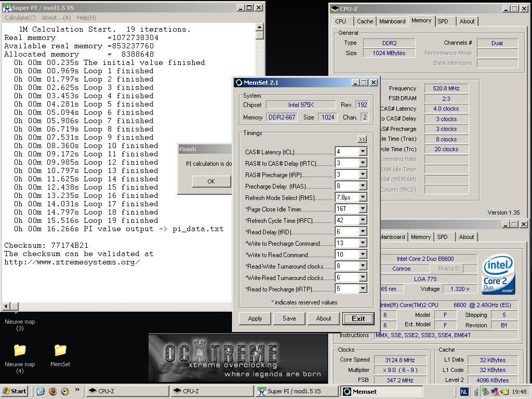Launch Firefox from the quick launch bar

click(x=53, y=391)
